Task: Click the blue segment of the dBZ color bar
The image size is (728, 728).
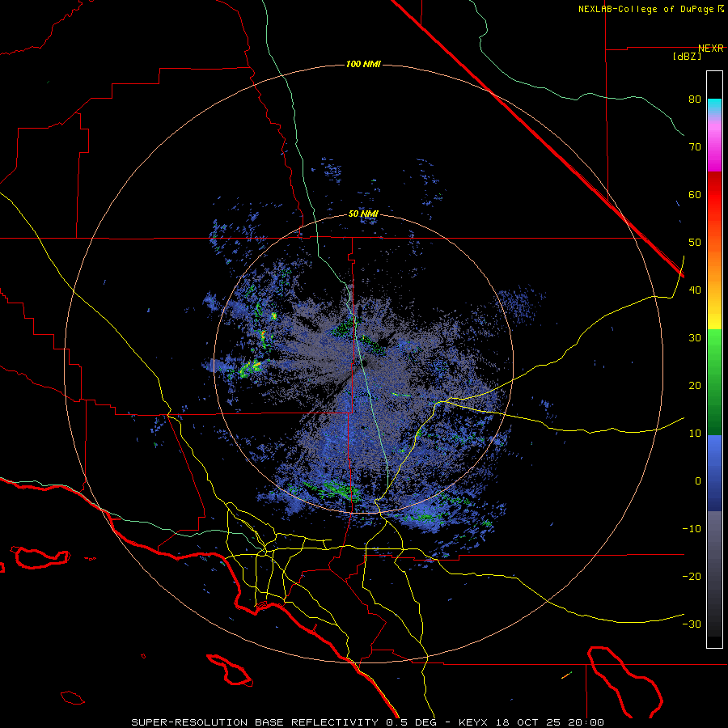Action: point(714,473)
